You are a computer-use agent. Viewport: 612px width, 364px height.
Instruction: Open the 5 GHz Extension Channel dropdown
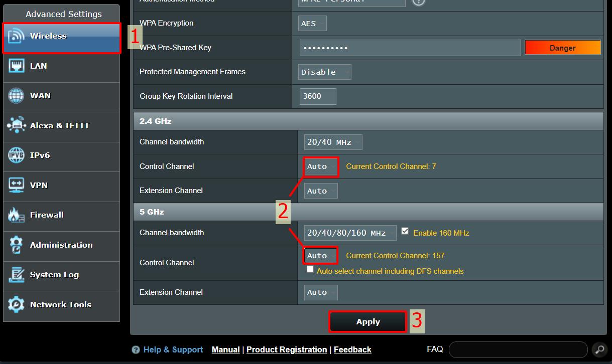click(321, 292)
